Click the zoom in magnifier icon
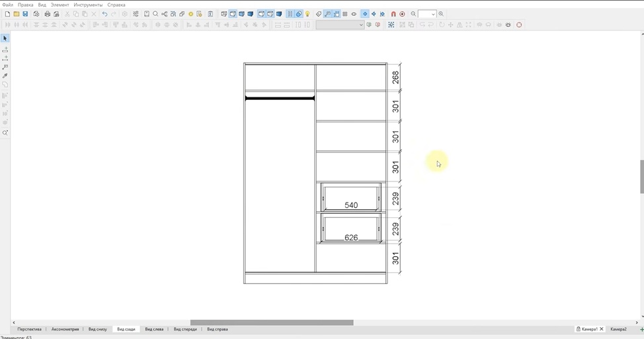Image resolution: width=644 pixels, height=339 pixels. click(441, 14)
